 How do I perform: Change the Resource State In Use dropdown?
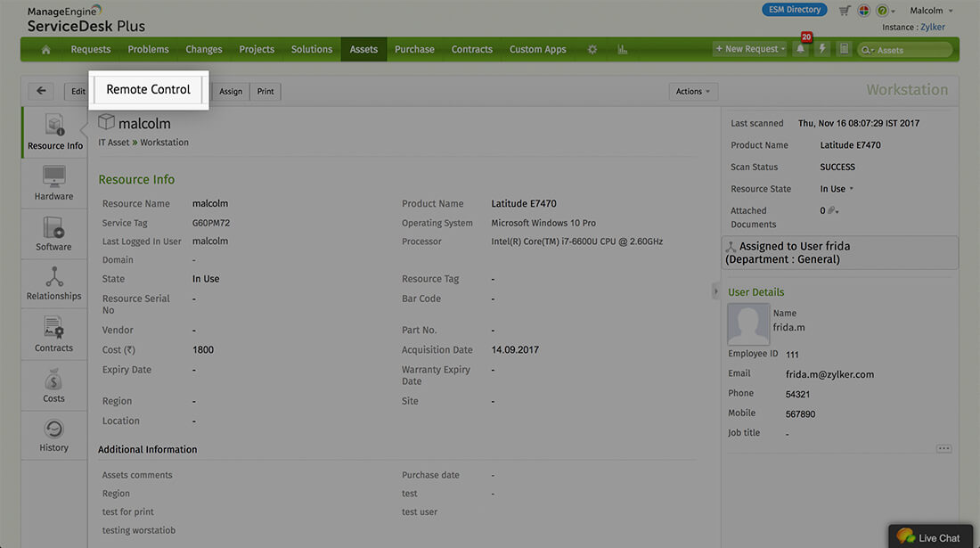click(837, 189)
